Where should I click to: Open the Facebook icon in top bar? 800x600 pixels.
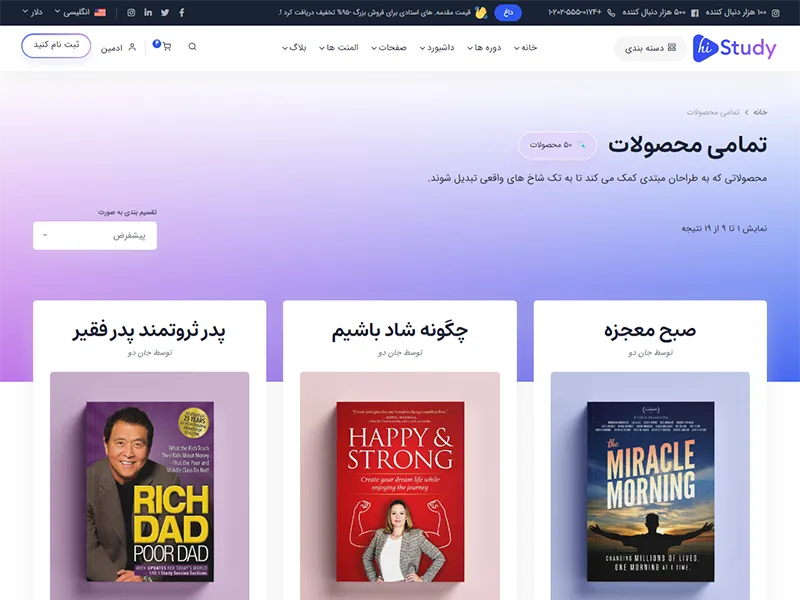click(x=182, y=12)
